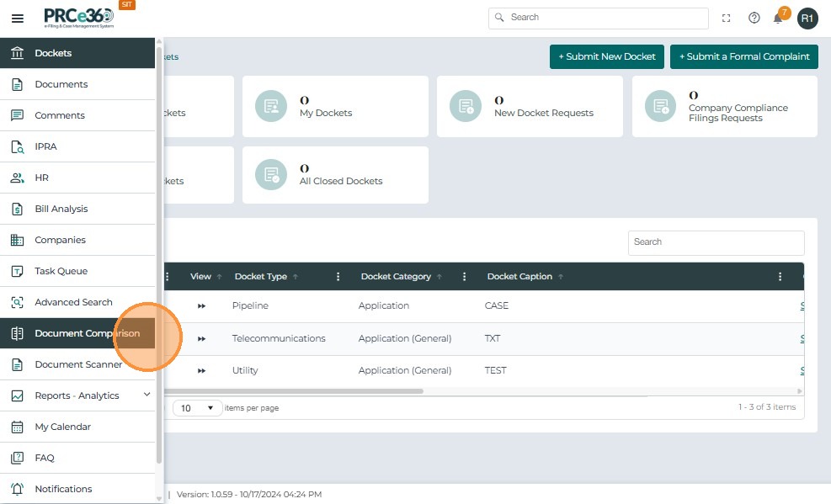Viewport: 831px width, 504px height.
Task: Click the hamburger menu icon
Action: tap(18, 19)
